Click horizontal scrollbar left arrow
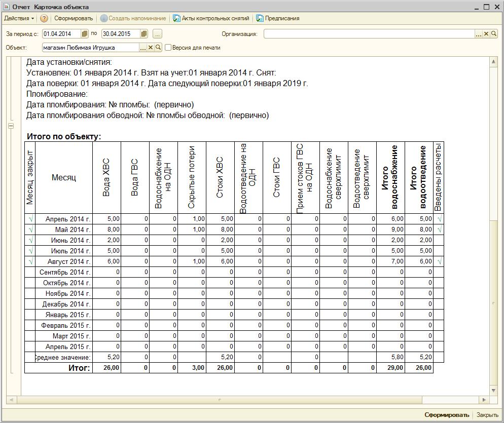The image size is (504, 423). click(11, 400)
